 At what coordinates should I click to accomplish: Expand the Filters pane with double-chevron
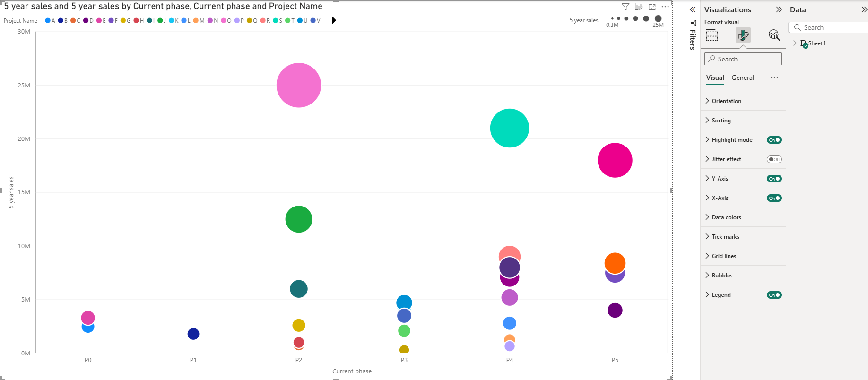pyautogui.click(x=693, y=9)
